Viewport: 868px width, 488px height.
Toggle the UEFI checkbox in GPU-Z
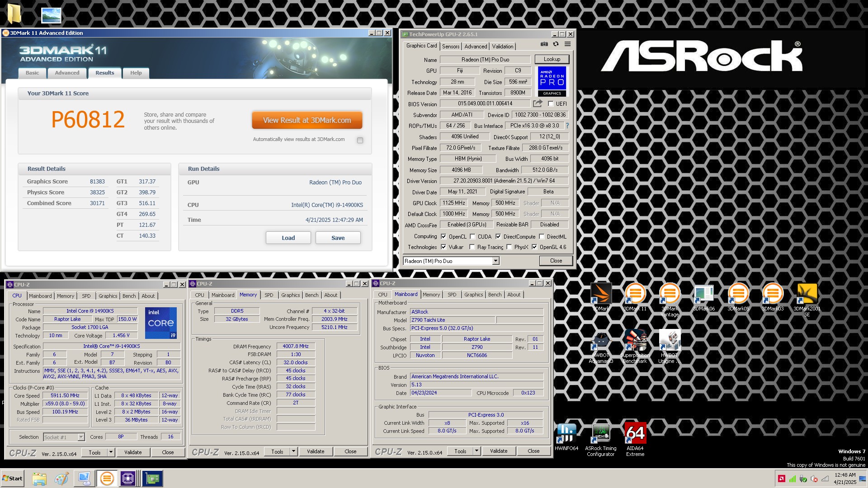coord(551,104)
